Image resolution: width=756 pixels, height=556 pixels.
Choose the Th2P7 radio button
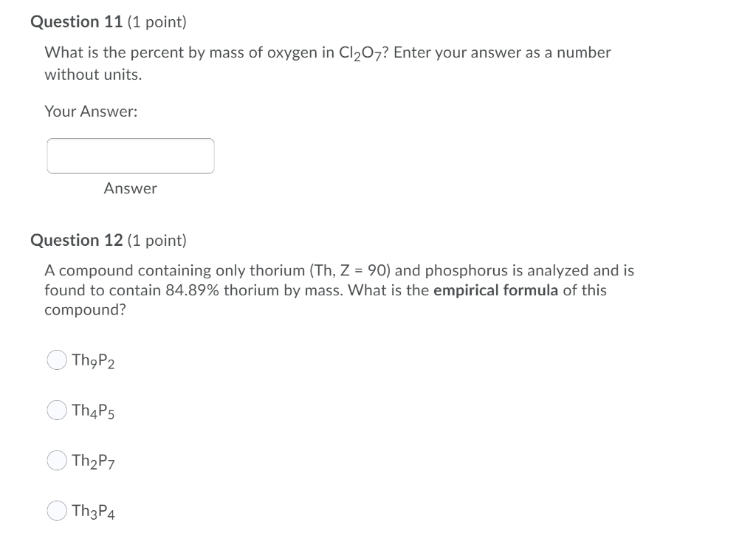(56, 460)
